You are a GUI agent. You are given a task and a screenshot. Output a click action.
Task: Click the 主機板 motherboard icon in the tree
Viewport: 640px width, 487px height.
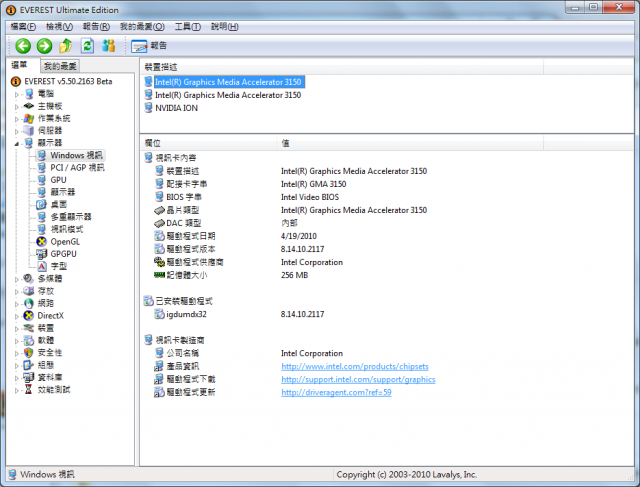coord(28,106)
